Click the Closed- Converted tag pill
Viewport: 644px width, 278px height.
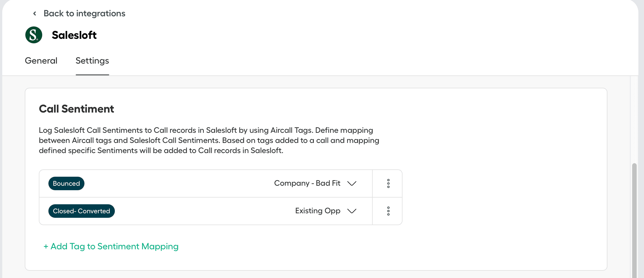click(x=82, y=211)
